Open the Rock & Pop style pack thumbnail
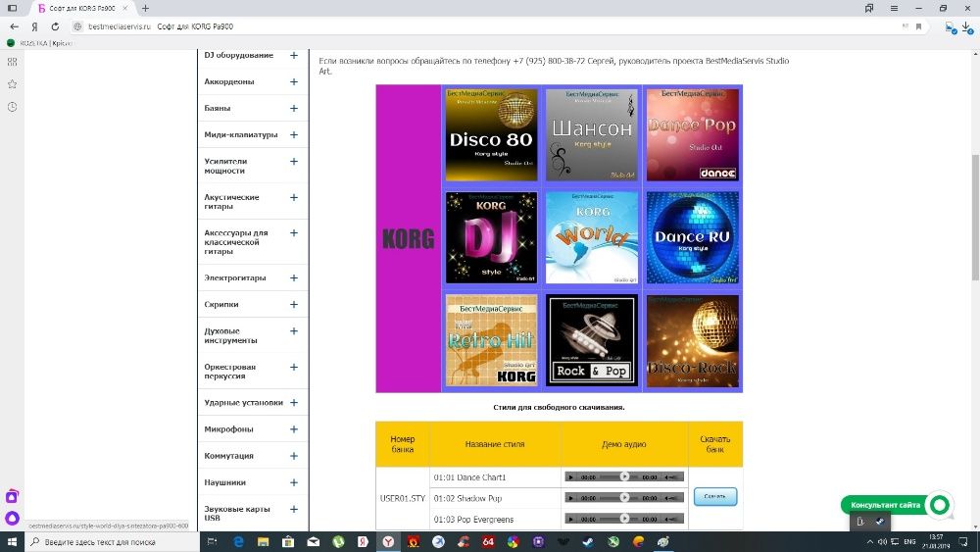The height and width of the screenshot is (552, 980). point(592,340)
